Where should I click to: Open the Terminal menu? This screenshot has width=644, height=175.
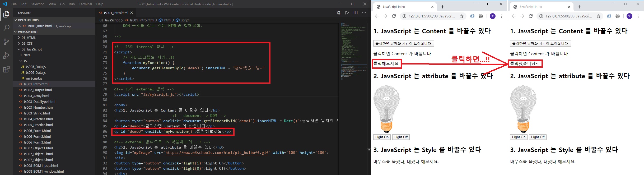coord(85,4)
